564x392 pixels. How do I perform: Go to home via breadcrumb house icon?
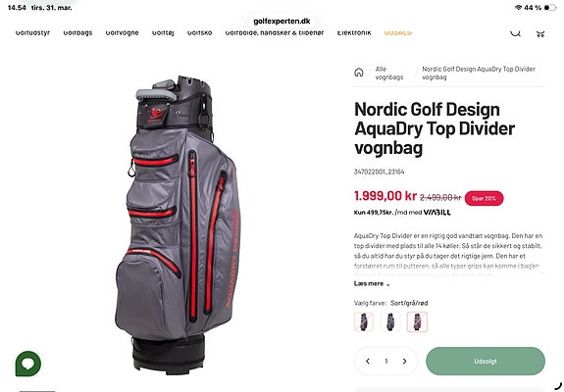(x=359, y=73)
